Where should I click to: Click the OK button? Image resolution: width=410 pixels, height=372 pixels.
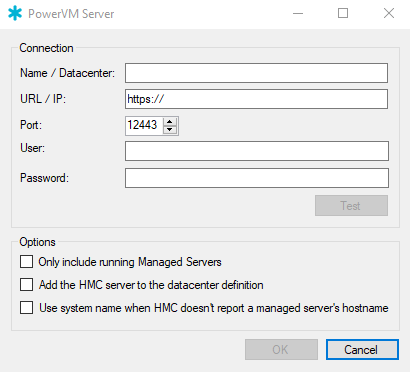281,350
